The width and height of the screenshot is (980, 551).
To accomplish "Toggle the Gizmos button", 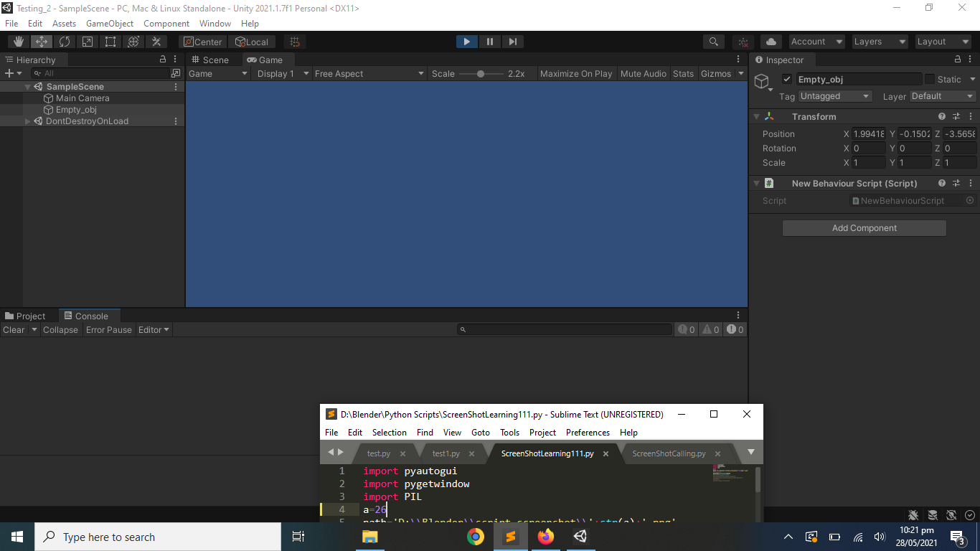I will click(x=716, y=74).
